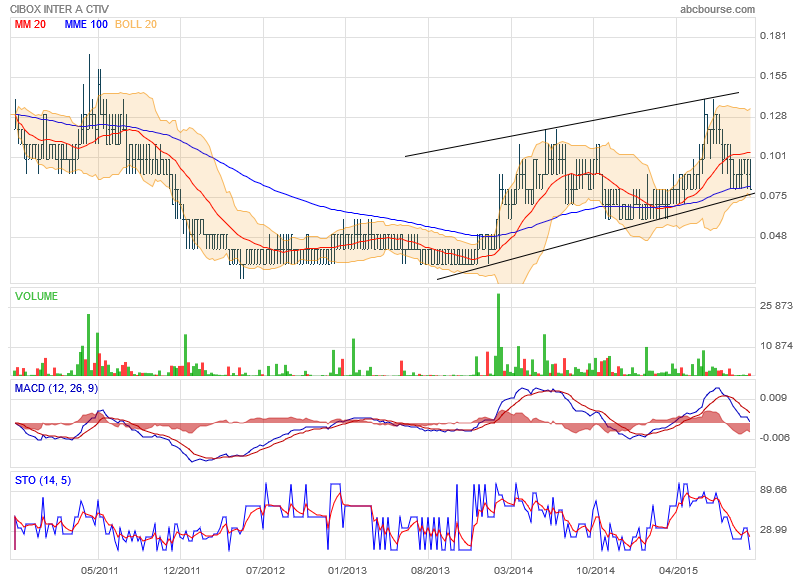Click the -0.006 MACD axis value

pyautogui.click(x=774, y=438)
